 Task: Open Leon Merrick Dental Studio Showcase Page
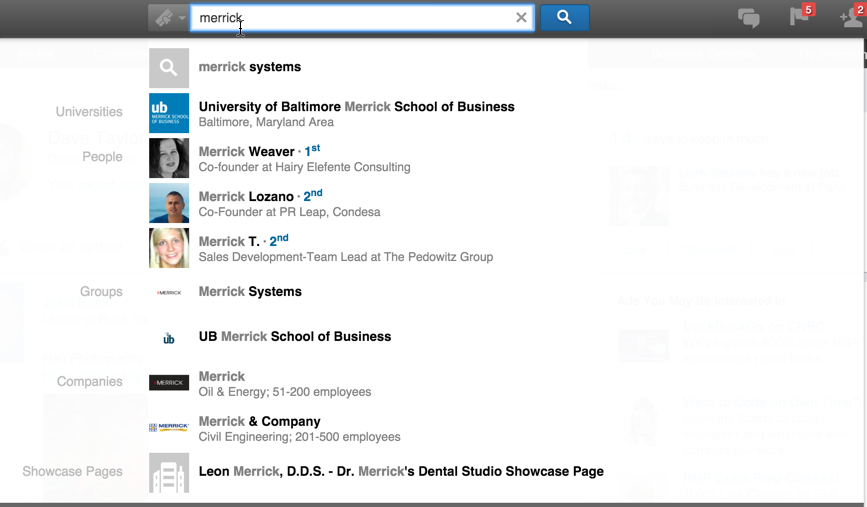(x=401, y=471)
